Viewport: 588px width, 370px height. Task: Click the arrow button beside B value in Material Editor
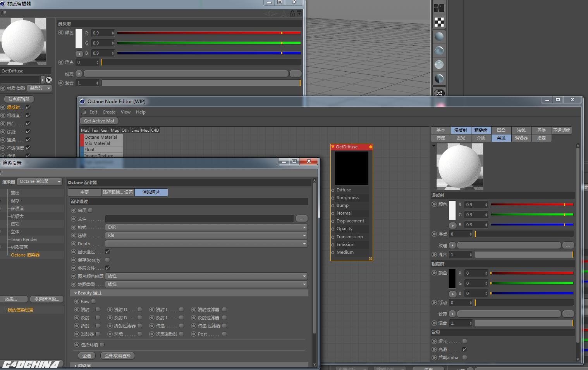[79, 54]
